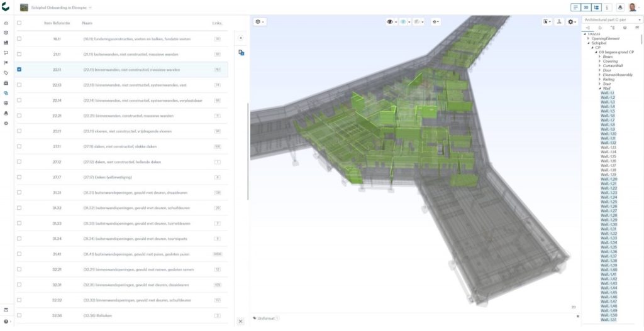644x331 pixels.
Task: Open the grey hidden-eye dropdown
Action: tap(418, 22)
